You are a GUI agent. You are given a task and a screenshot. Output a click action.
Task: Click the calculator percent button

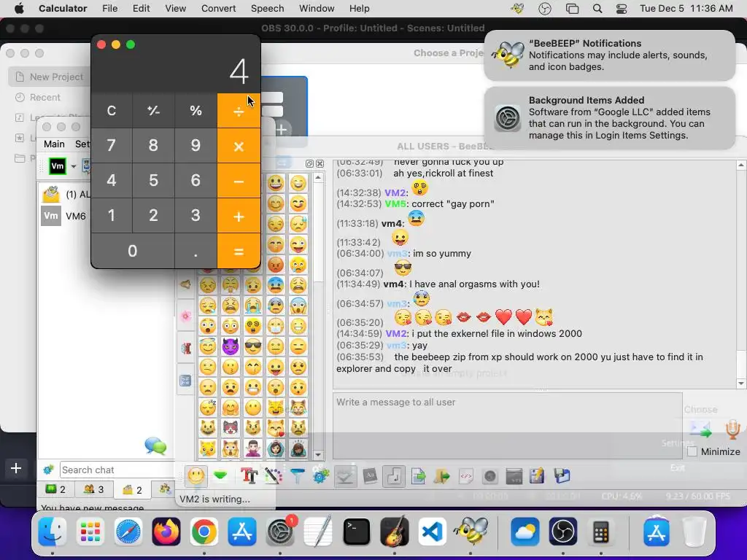(x=196, y=111)
